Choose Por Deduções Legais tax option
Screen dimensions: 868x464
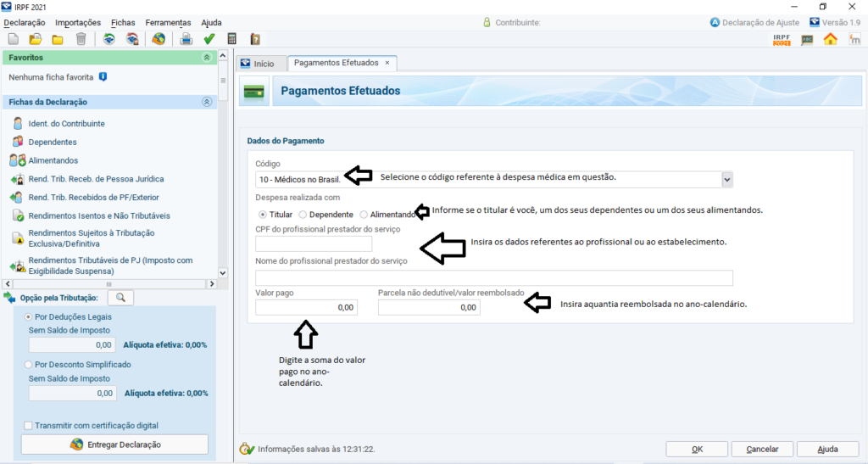[28, 316]
